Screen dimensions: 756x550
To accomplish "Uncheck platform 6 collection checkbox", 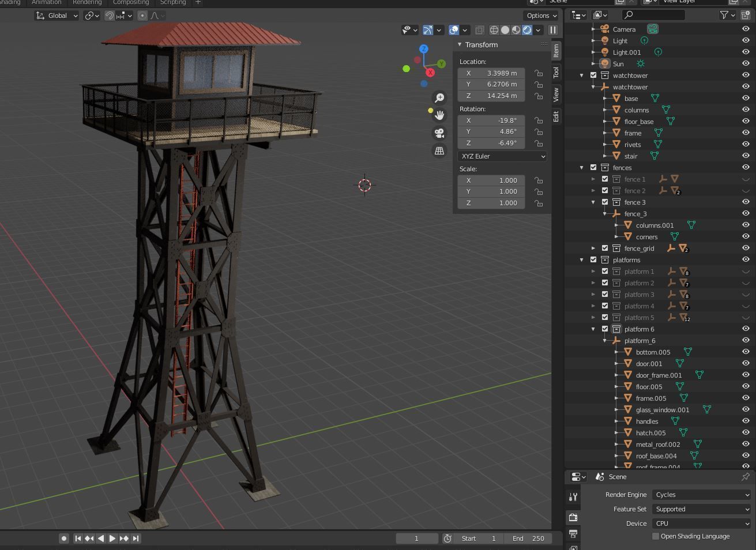I will [605, 329].
